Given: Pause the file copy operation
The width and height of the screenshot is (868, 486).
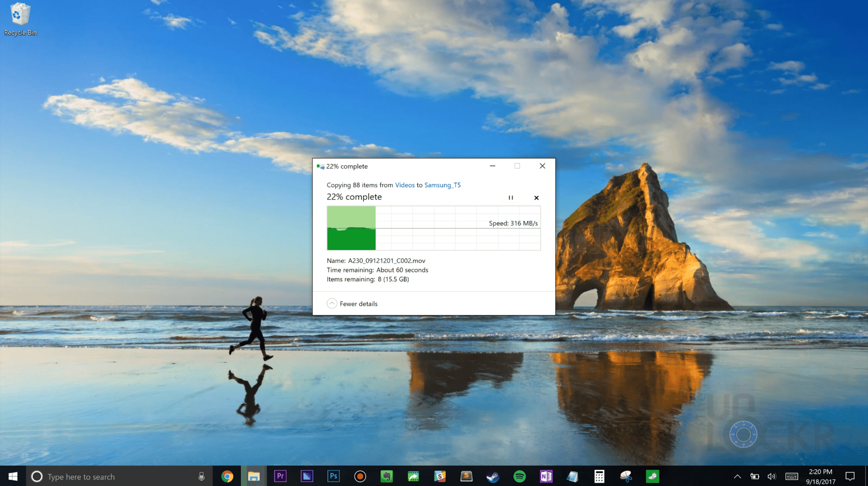Looking at the screenshot, I should point(511,198).
